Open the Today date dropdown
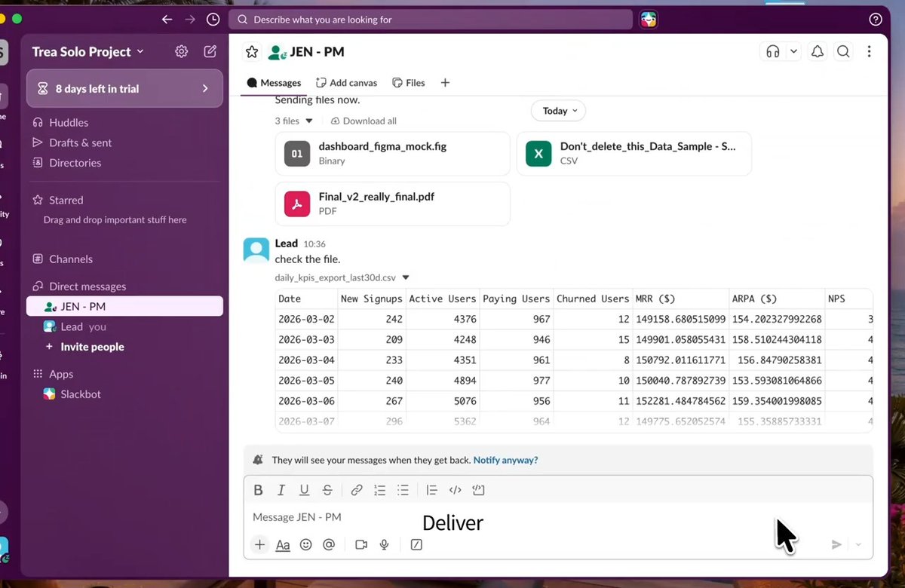The width and height of the screenshot is (905, 588). [x=558, y=111]
